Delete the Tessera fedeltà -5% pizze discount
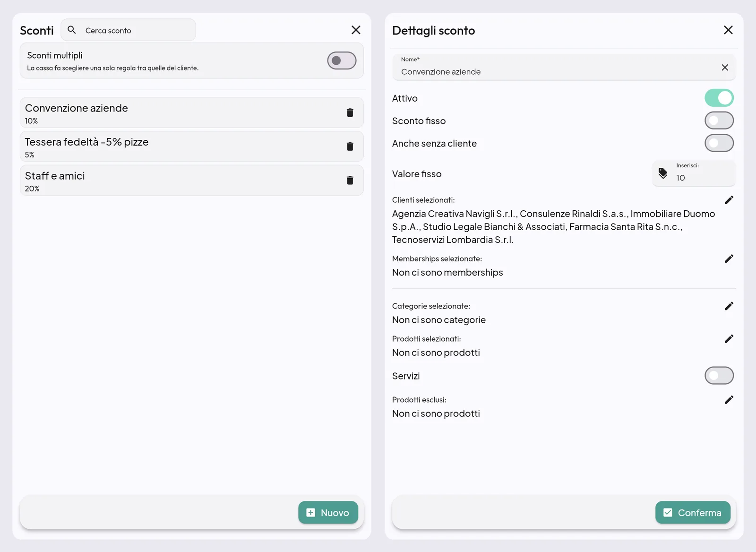The width and height of the screenshot is (756, 552). pyautogui.click(x=350, y=147)
